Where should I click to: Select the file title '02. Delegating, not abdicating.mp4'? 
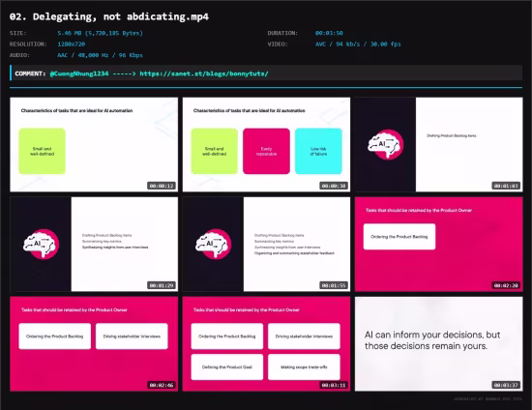(109, 16)
